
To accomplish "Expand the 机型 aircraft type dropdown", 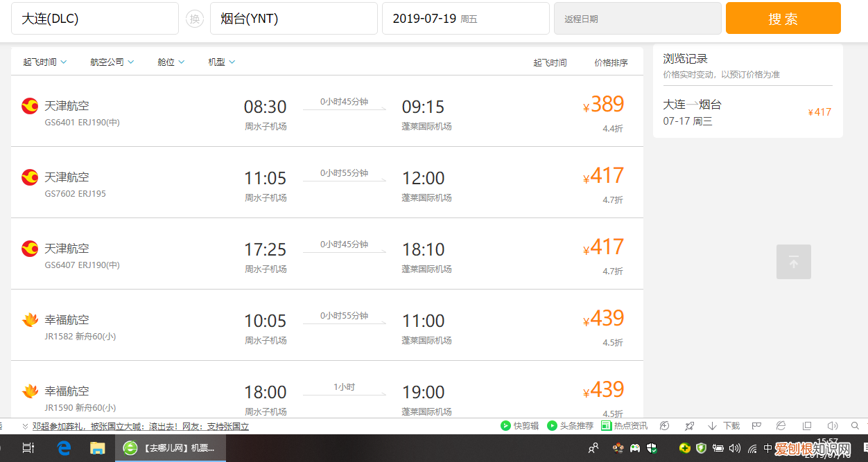I will coord(222,62).
